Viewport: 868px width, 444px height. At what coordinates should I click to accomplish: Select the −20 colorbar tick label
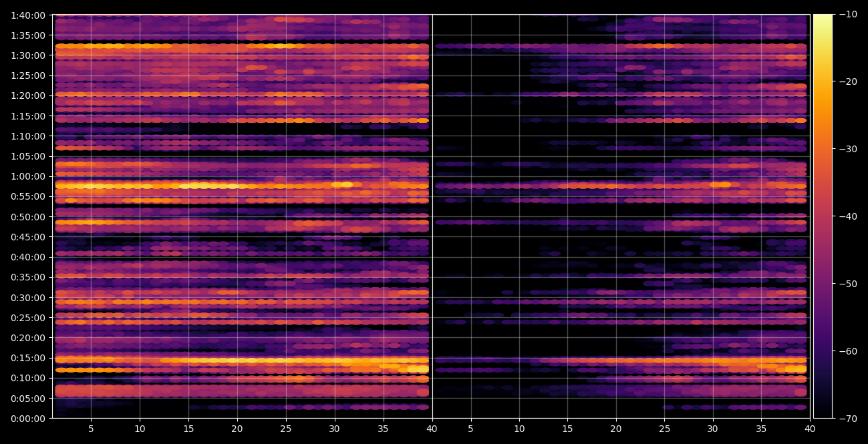pos(848,82)
